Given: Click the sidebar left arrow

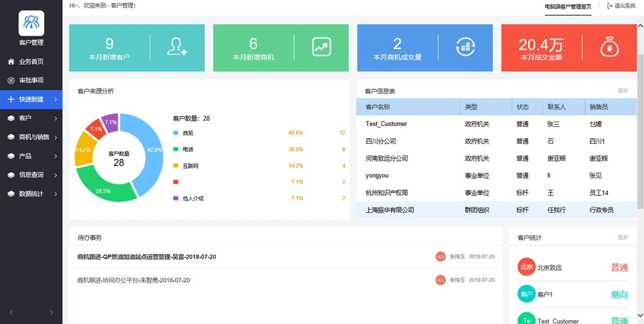Looking at the screenshot, I should tap(11, 312).
